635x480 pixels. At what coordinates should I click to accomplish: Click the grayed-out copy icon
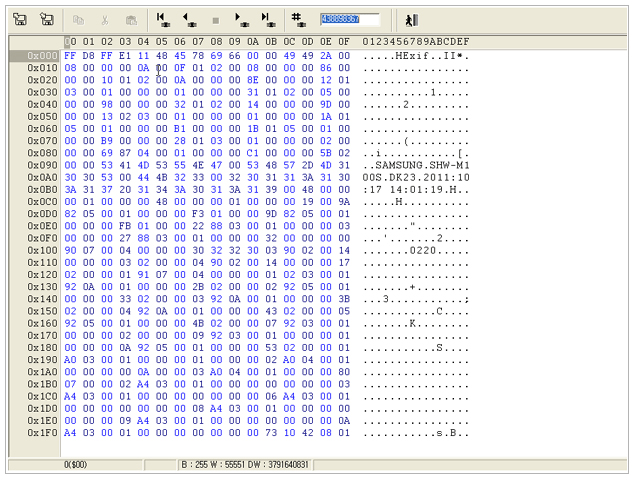click(79, 19)
